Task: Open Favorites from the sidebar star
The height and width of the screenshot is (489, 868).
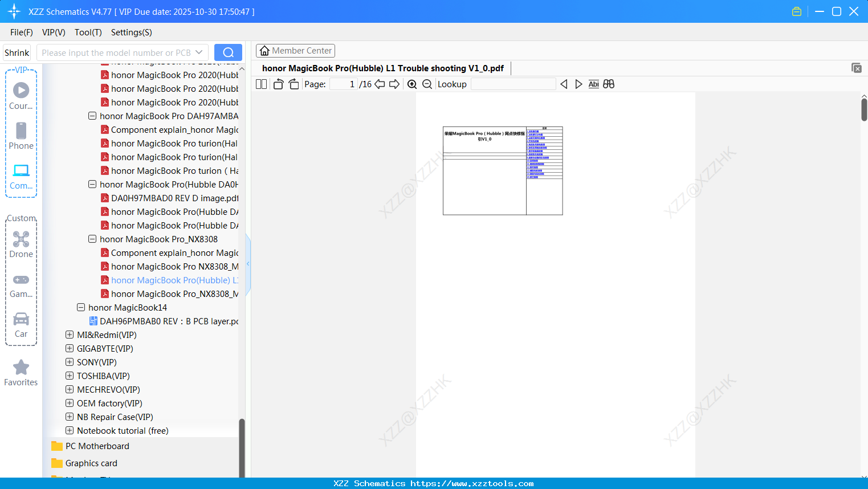Action: (21, 373)
